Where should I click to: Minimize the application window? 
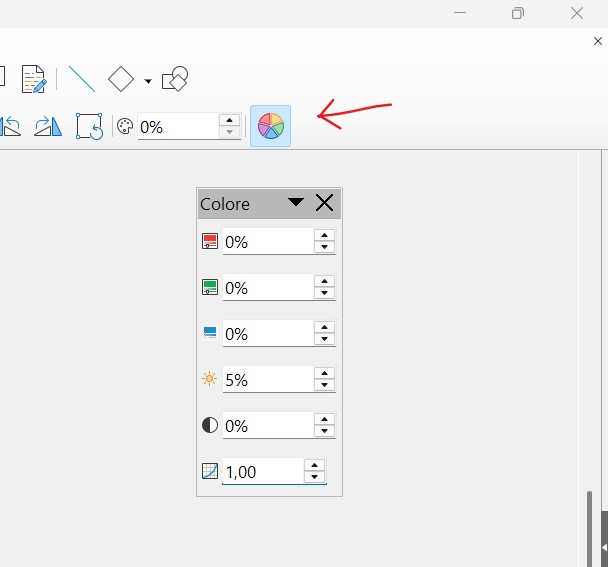(x=460, y=13)
